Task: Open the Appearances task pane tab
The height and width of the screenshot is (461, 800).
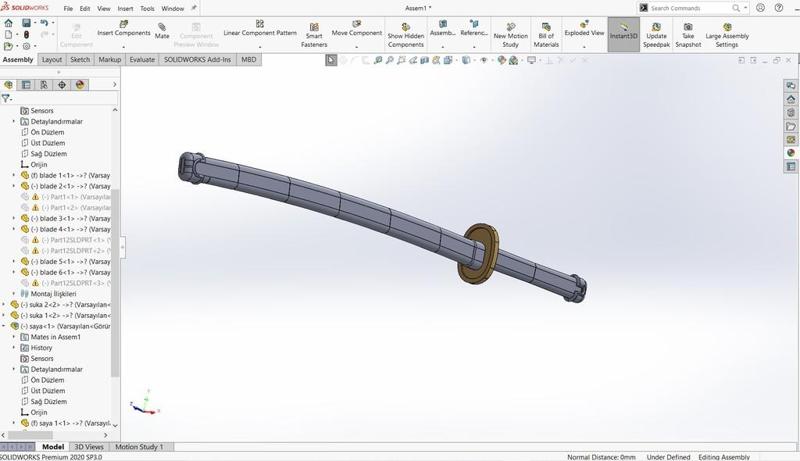Action: click(x=791, y=153)
